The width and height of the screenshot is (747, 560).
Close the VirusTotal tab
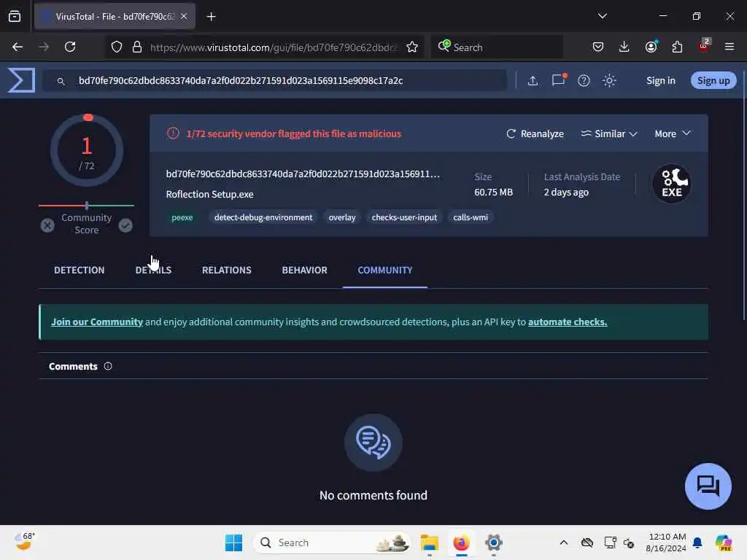pos(184,17)
